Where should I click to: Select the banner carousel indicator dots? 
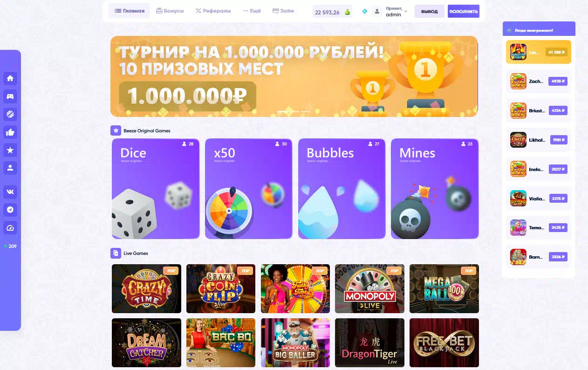[x=294, y=111]
